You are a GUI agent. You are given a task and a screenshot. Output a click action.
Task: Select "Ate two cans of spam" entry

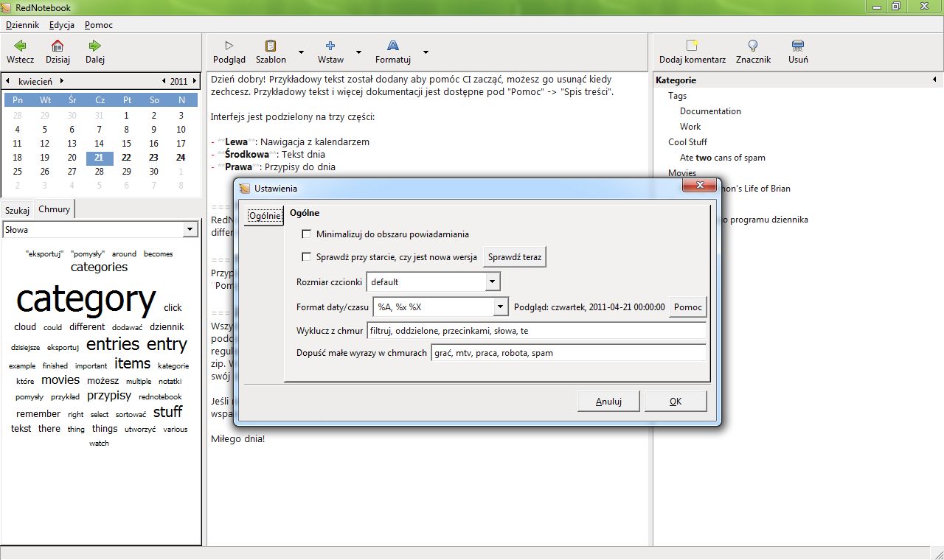point(723,158)
